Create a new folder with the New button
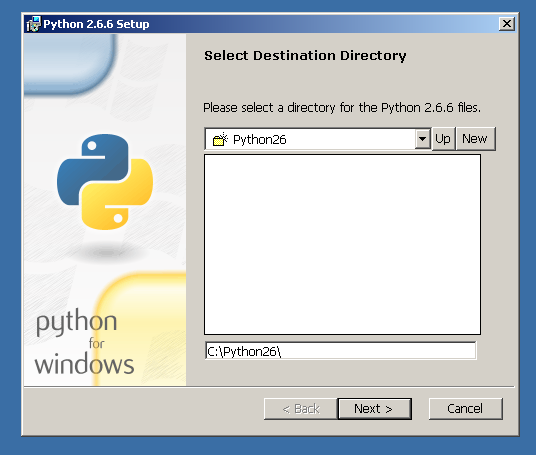The width and height of the screenshot is (536, 455). [x=475, y=139]
